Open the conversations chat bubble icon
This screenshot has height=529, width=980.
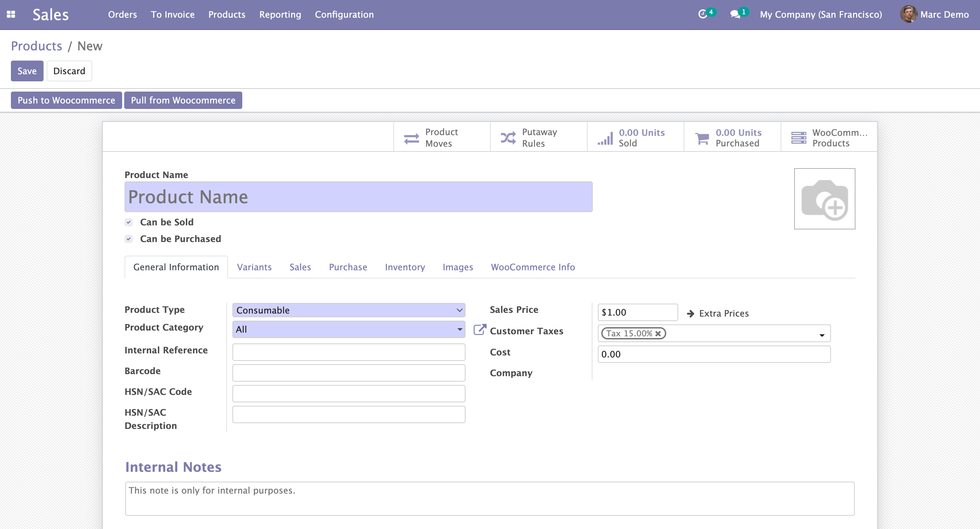[735, 14]
